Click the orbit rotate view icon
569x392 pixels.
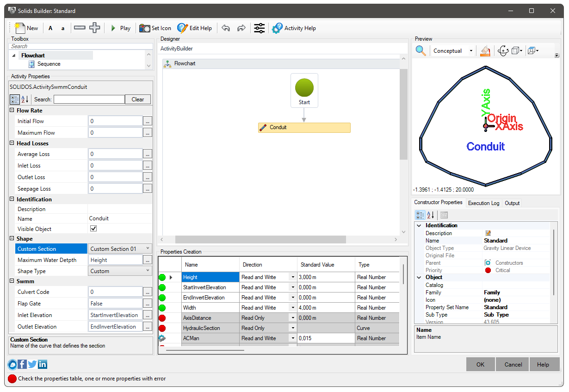click(x=502, y=51)
